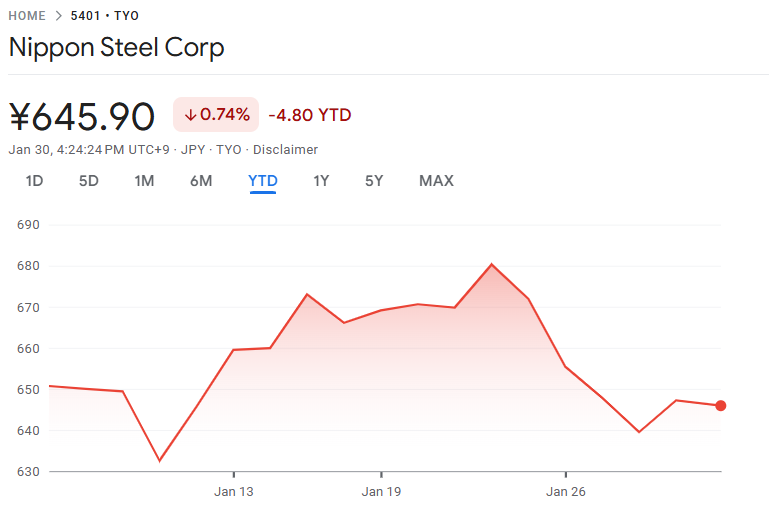This screenshot has height=521, width=769.
Task: Select the 1D time range tab
Action: click(35, 181)
